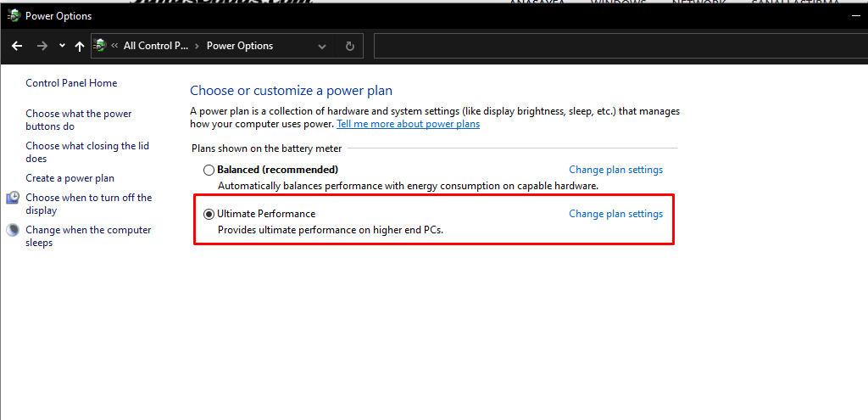Click the back navigation arrow
The image size is (868, 420).
pyautogui.click(x=17, y=47)
